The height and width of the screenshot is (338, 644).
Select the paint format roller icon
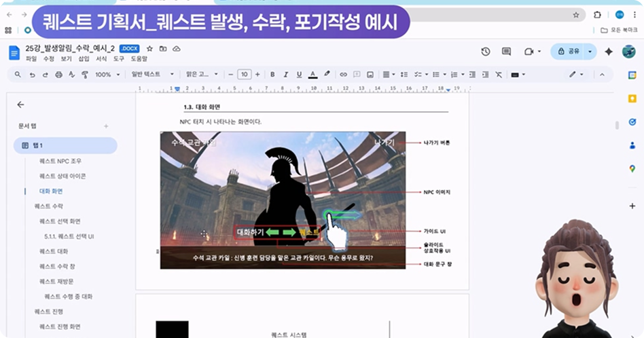pos(84,74)
